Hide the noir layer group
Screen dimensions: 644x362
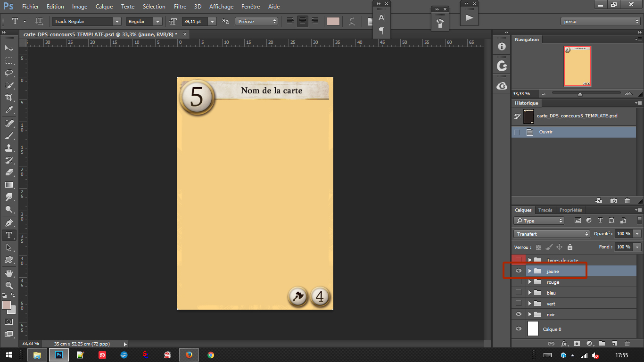tap(519, 314)
